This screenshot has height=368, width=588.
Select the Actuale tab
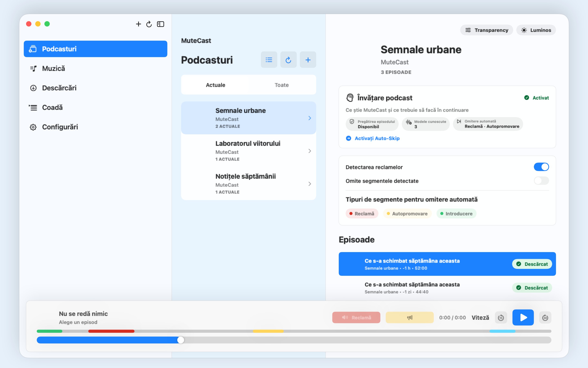pos(215,85)
